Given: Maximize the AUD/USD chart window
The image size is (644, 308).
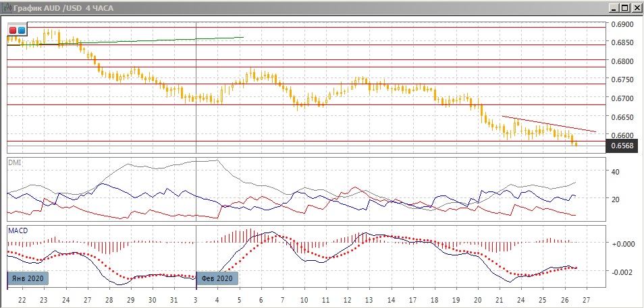Looking at the screenshot, I should [x=624, y=7].
